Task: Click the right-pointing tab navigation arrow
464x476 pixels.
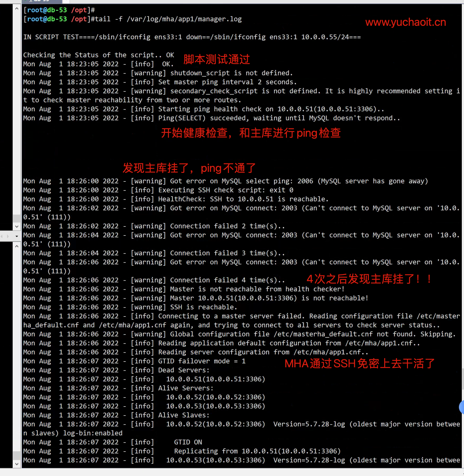Action: (8, 236)
